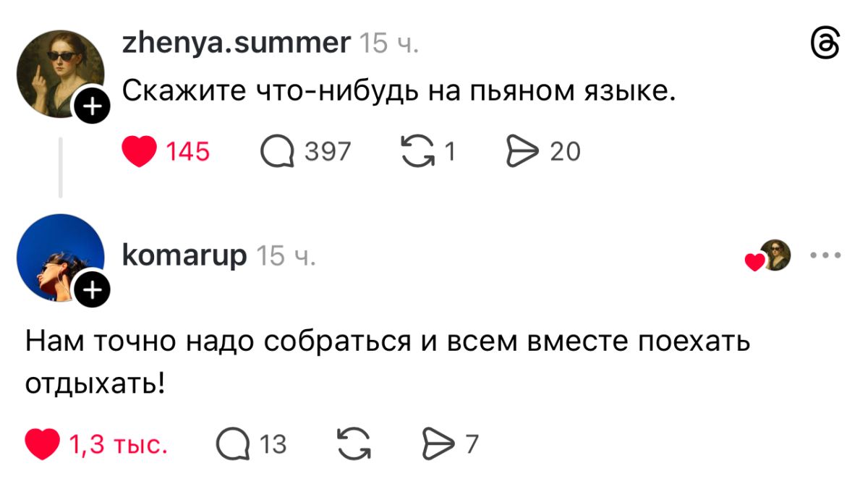Click the Threads logo icon
Image resolution: width=868 pixels, height=484 pixels.
pos(825,46)
